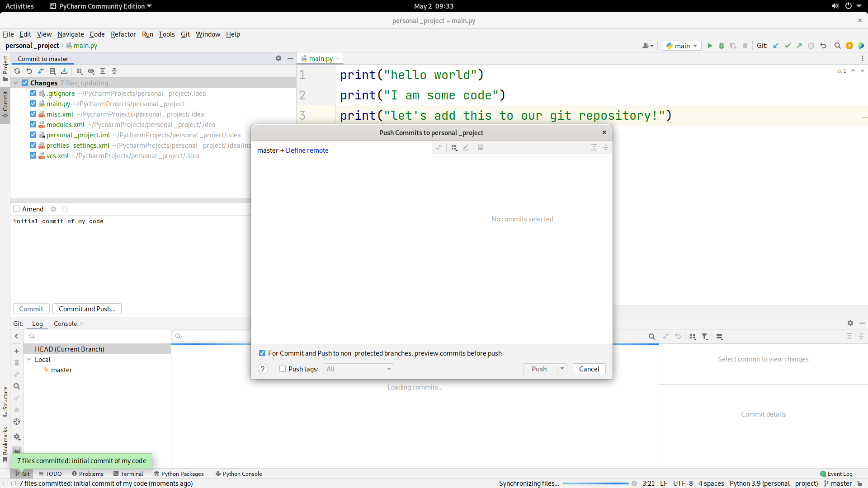Uncheck the vcs.xml file checkbox
Screen dimensions: 868x488
pyautogui.click(x=33, y=155)
